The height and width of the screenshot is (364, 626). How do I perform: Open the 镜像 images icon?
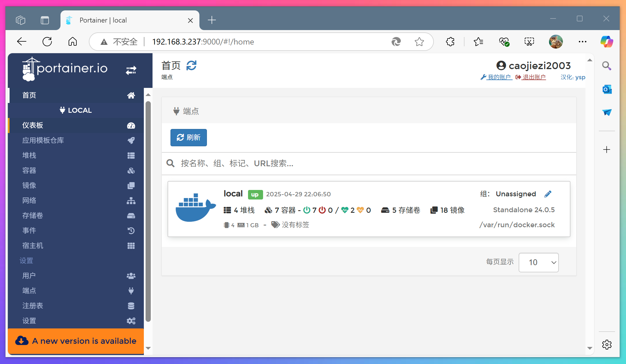(131, 186)
